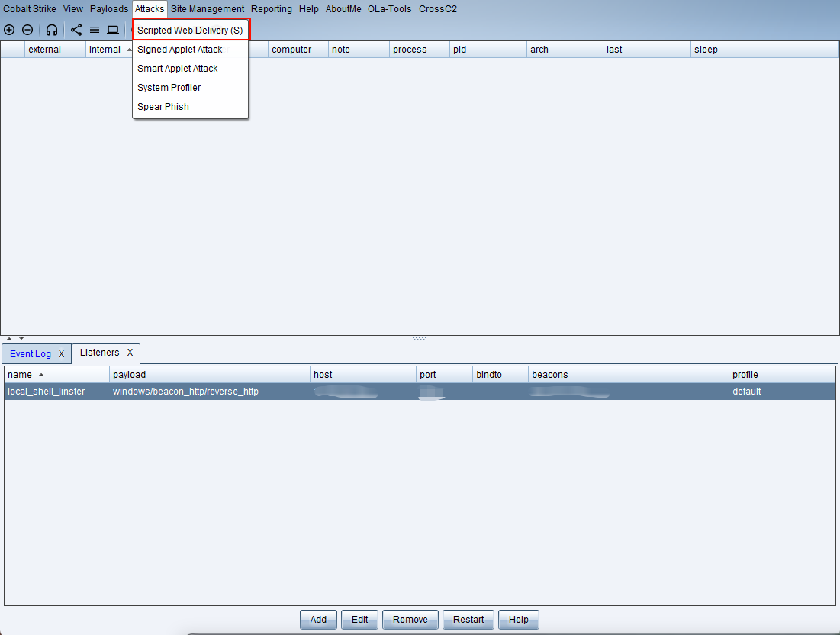Select Spear Phish from the Attacks menu

coord(190,107)
